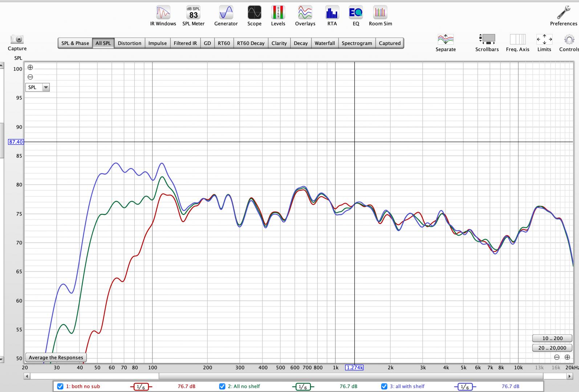
Task: Click Average the Responses button
Action: [56, 358]
